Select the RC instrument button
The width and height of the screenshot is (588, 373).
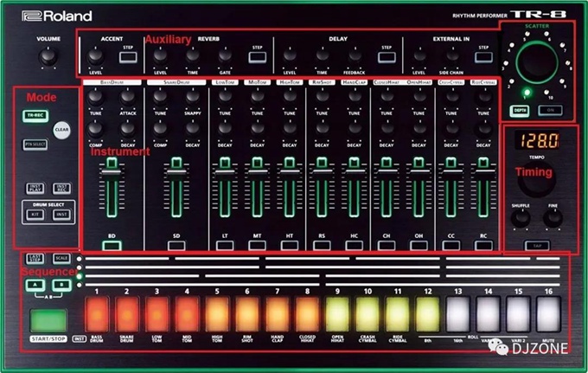(483, 246)
